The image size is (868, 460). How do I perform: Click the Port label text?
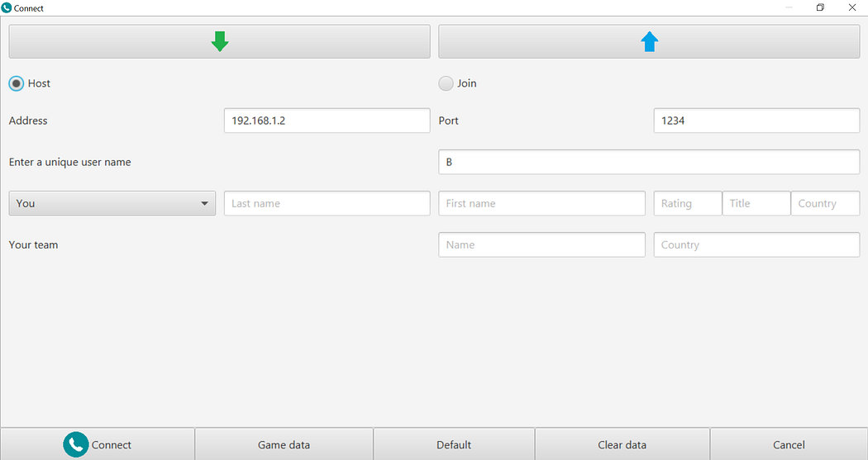coord(448,121)
